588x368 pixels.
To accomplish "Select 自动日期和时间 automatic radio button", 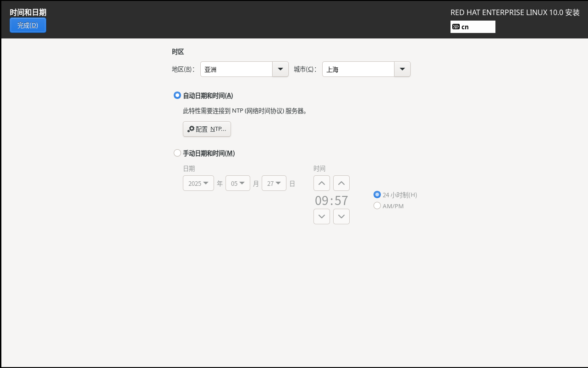I will click(x=177, y=96).
